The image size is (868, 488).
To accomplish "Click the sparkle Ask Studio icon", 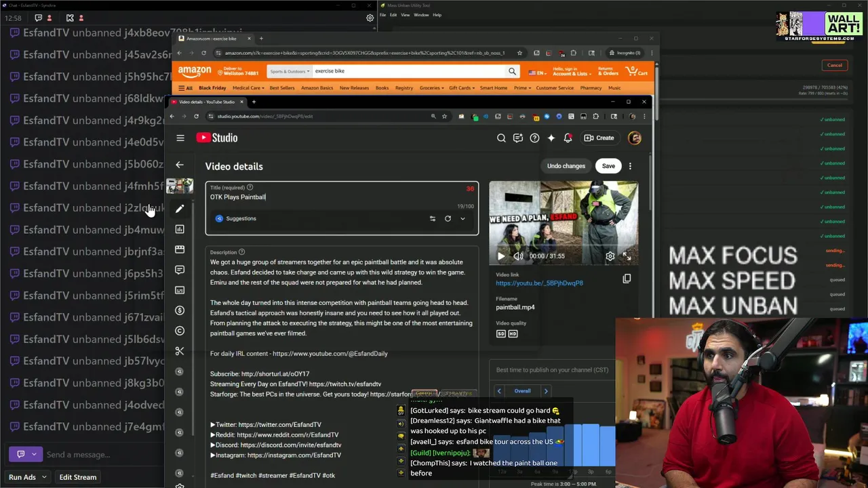I will 551,138.
